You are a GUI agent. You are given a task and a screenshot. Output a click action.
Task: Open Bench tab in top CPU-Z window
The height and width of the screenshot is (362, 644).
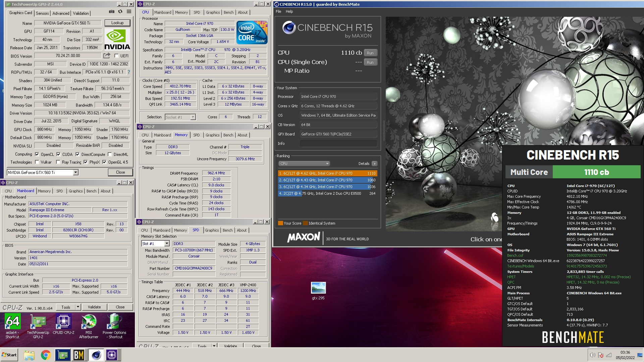tap(229, 12)
